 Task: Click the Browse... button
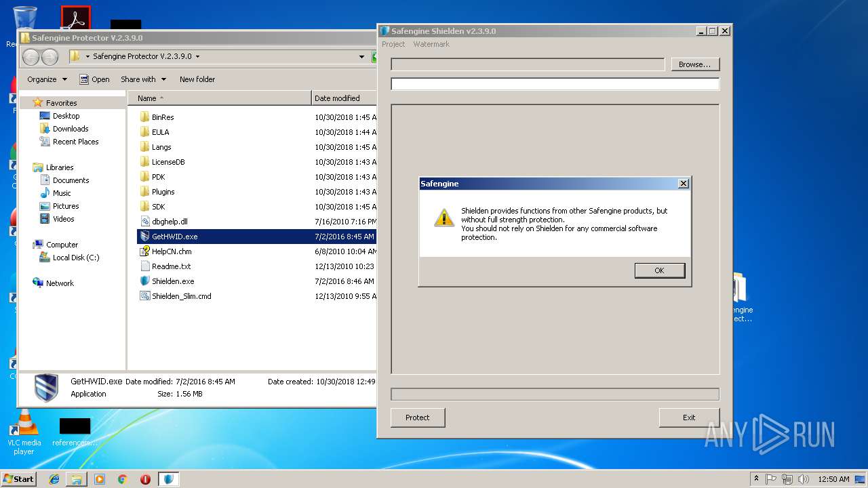tap(695, 64)
